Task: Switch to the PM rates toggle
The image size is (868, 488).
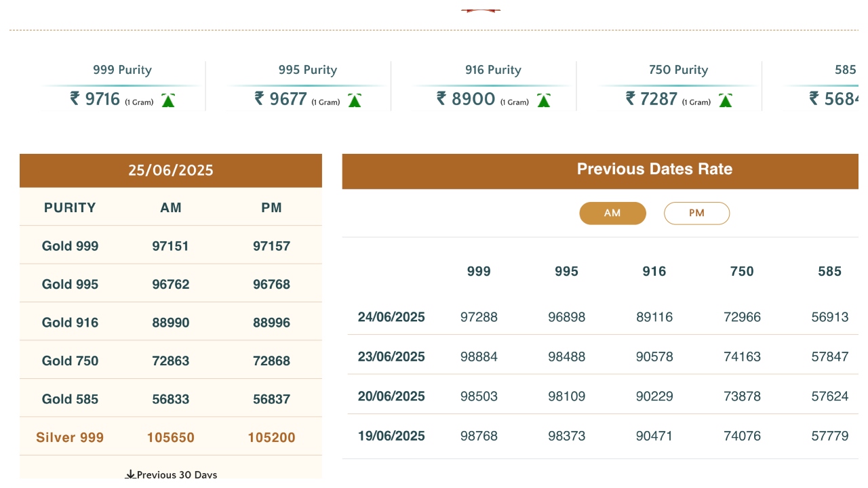Action: (x=696, y=213)
